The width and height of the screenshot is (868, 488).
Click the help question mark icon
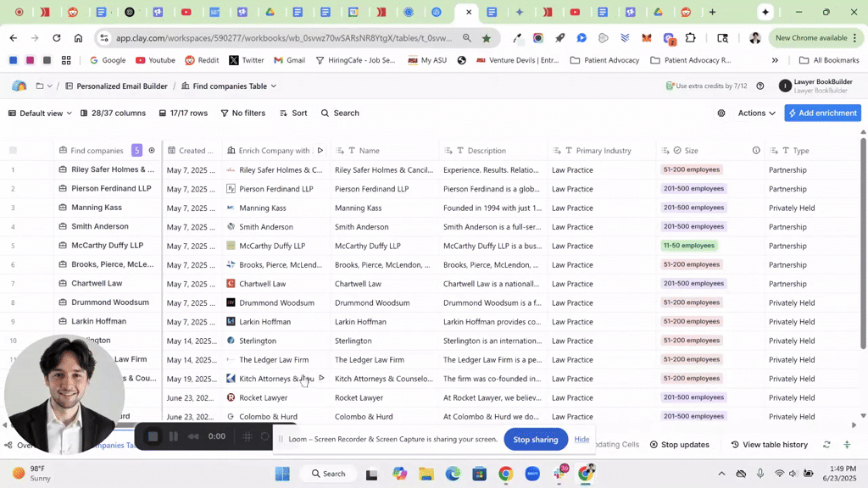[760, 86]
